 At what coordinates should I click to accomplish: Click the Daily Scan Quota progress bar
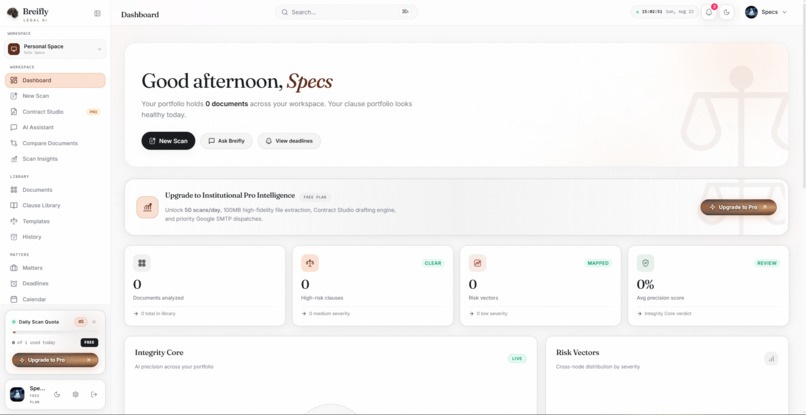click(55, 332)
